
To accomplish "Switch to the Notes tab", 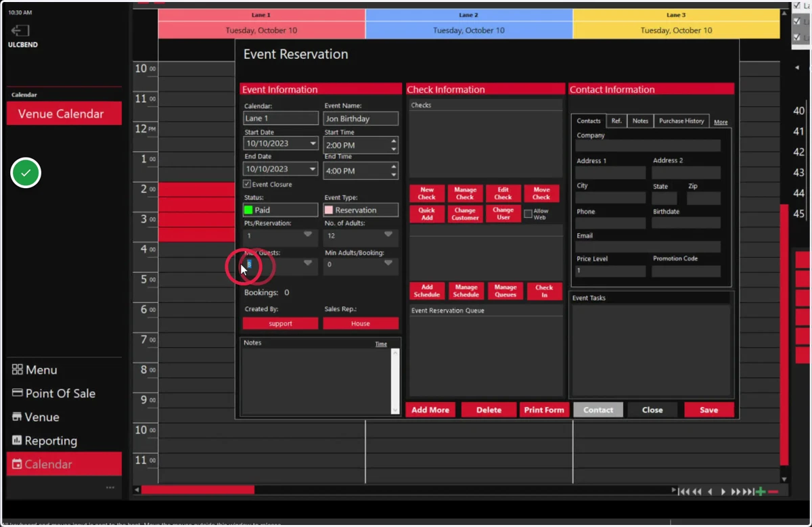I will pos(640,121).
